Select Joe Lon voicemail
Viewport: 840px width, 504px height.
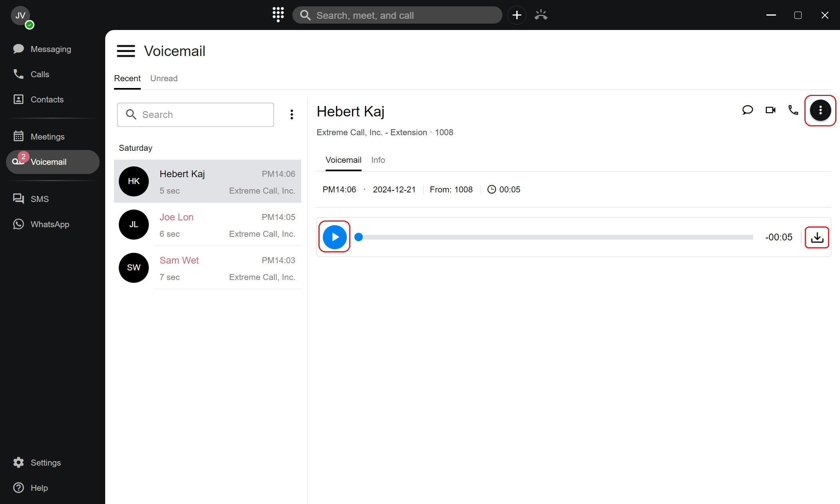click(x=208, y=225)
